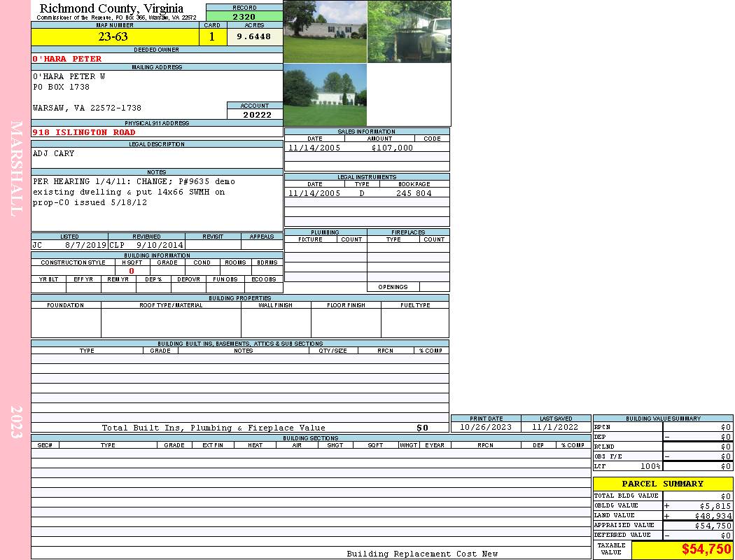The image size is (735, 560).
Task: Open the house with lawn photo below
Action: click(x=325, y=95)
